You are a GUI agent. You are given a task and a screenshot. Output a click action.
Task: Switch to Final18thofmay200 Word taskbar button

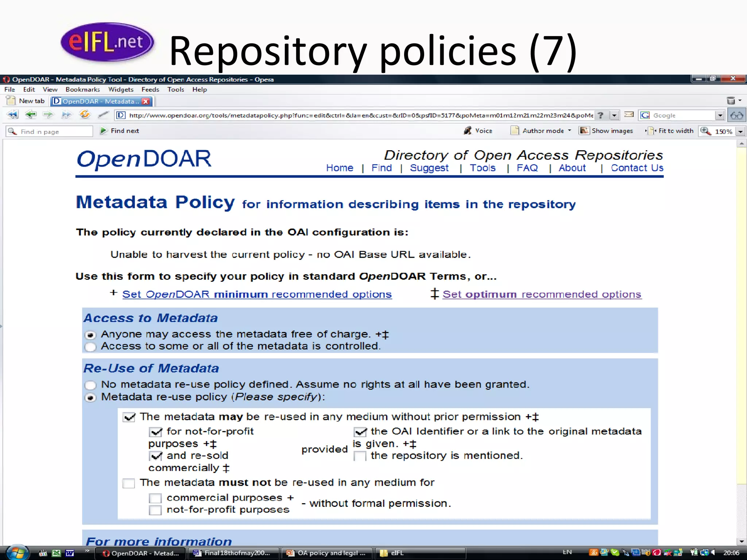click(233, 553)
